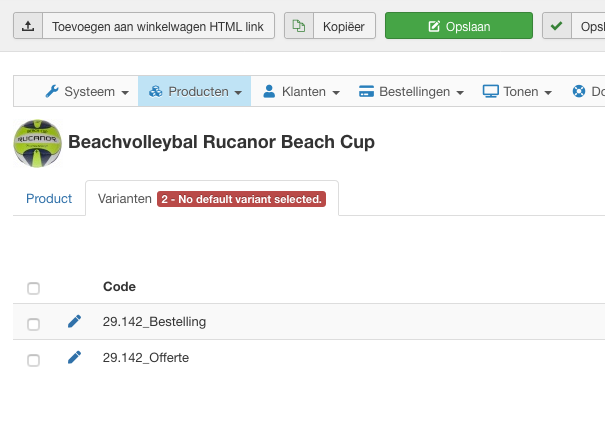Click the No default variant selected badge

(242, 199)
